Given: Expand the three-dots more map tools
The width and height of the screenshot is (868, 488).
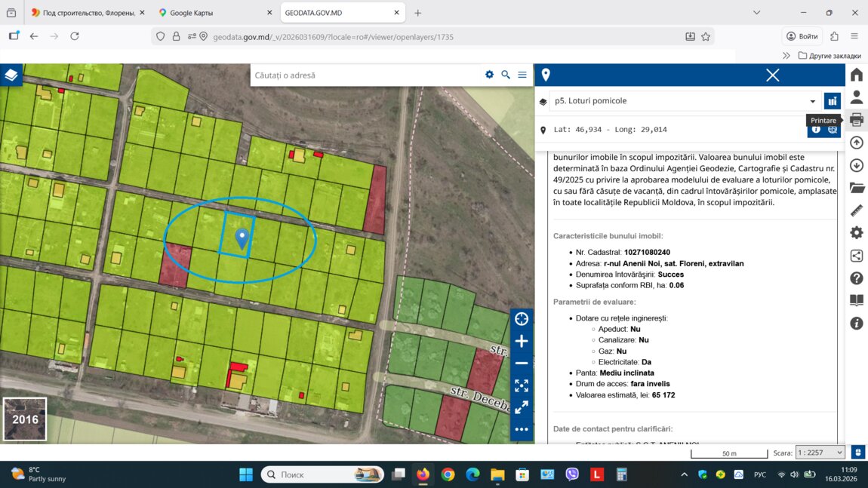Looking at the screenshot, I should tap(522, 429).
